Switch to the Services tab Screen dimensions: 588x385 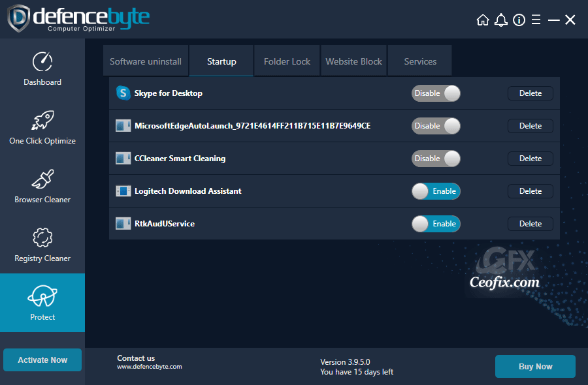tap(420, 61)
